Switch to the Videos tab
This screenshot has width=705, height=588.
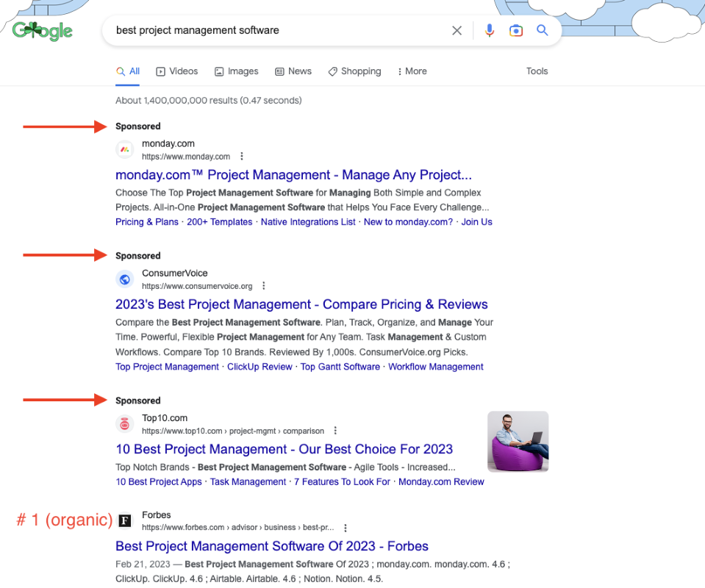pyautogui.click(x=176, y=71)
